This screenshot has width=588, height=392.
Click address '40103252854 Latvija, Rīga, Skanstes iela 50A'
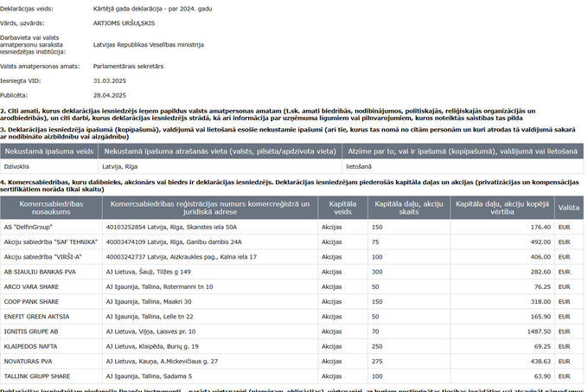click(171, 227)
